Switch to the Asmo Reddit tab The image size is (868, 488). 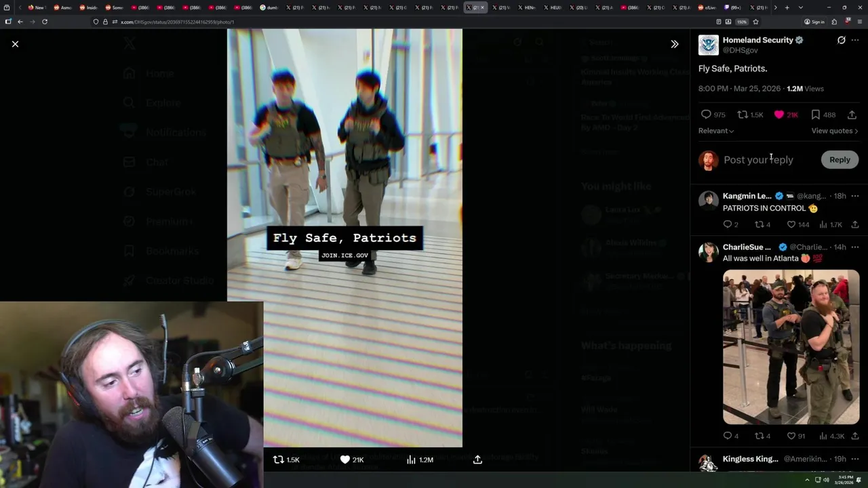[x=62, y=7]
